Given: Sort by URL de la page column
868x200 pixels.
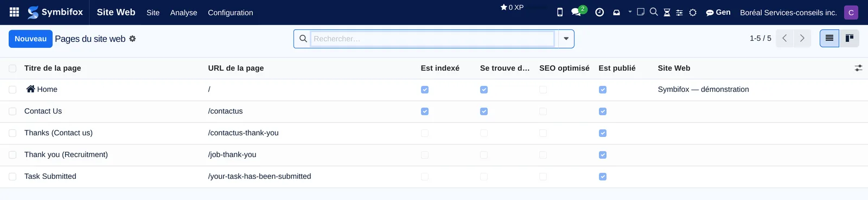Looking at the screenshot, I should point(236,68).
